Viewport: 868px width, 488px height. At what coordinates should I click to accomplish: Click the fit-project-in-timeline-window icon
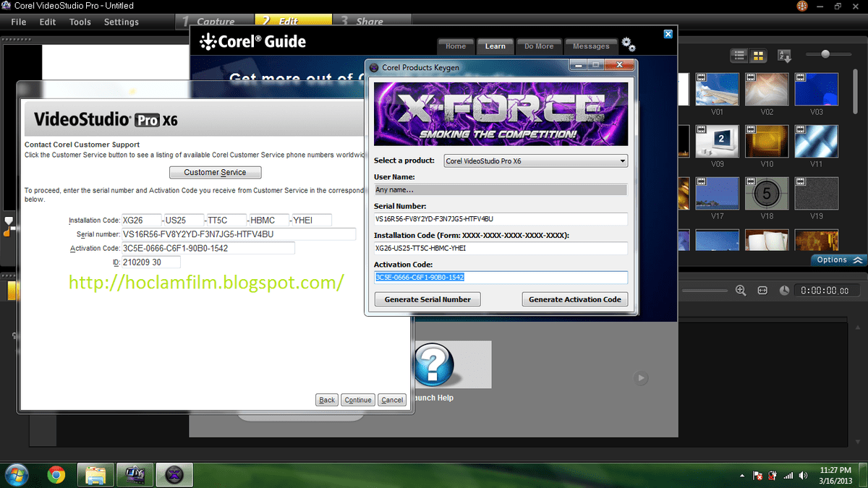pos(762,290)
